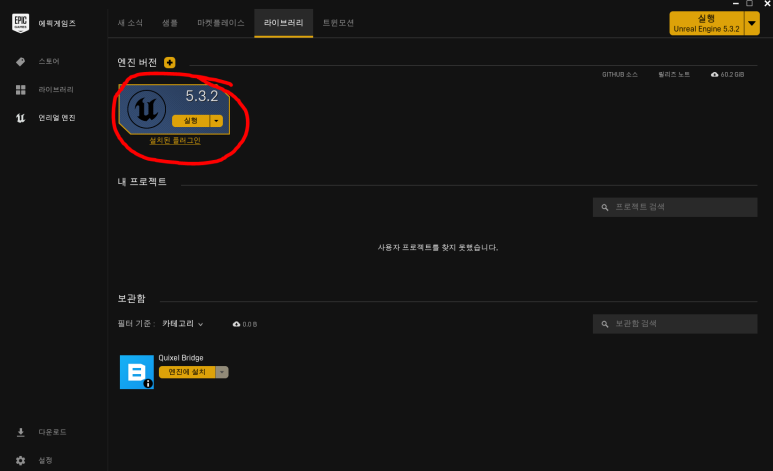Click the 프로젝트 검색 search field

(x=675, y=207)
